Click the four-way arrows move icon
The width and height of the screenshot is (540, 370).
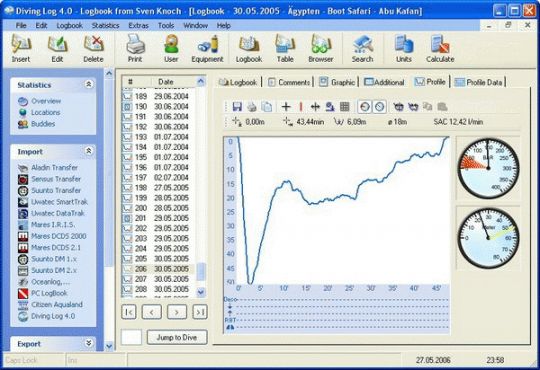[x=315, y=107]
